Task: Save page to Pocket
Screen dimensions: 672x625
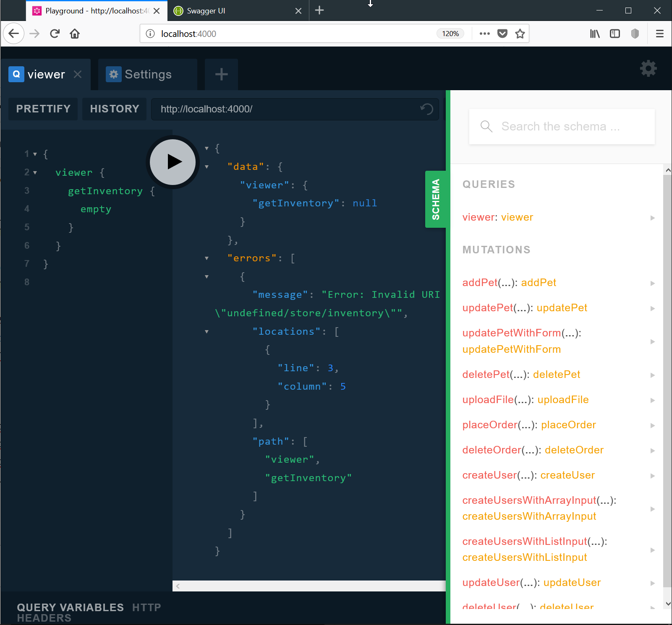Action: (502, 34)
